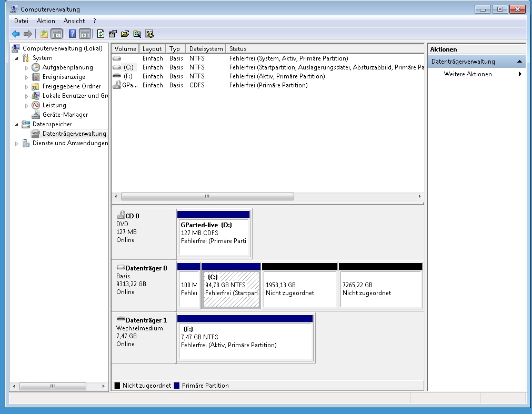The height and width of the screenshot is (414, 532).
Task: Expand Dienste und Anwendungen node
Action: (16, 144)
